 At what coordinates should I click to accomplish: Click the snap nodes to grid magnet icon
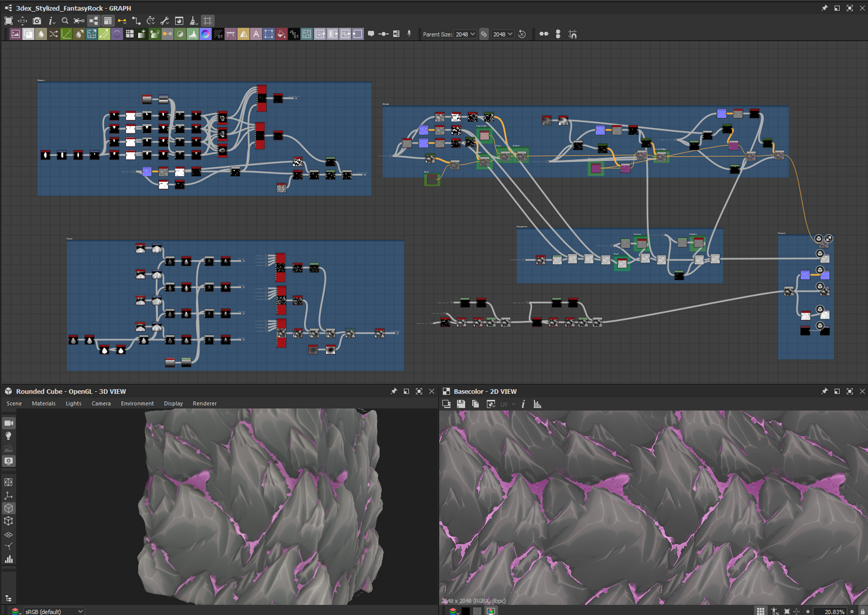coord(573,34)
